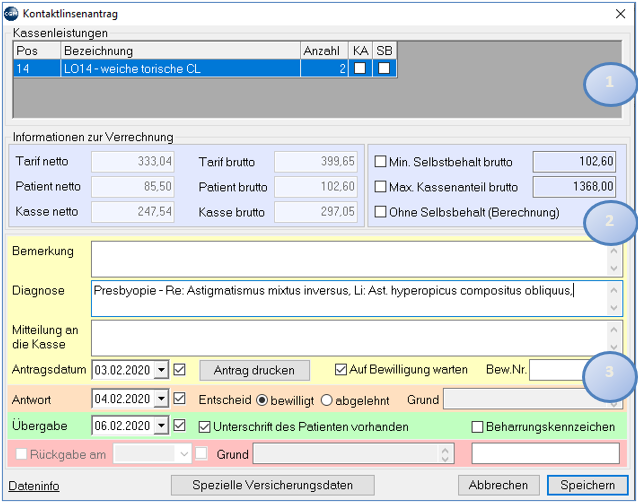The height and width of the screenshot is (503, 638).
Task: Click the Patient netto value 85,50
Action: click(133, 187)
